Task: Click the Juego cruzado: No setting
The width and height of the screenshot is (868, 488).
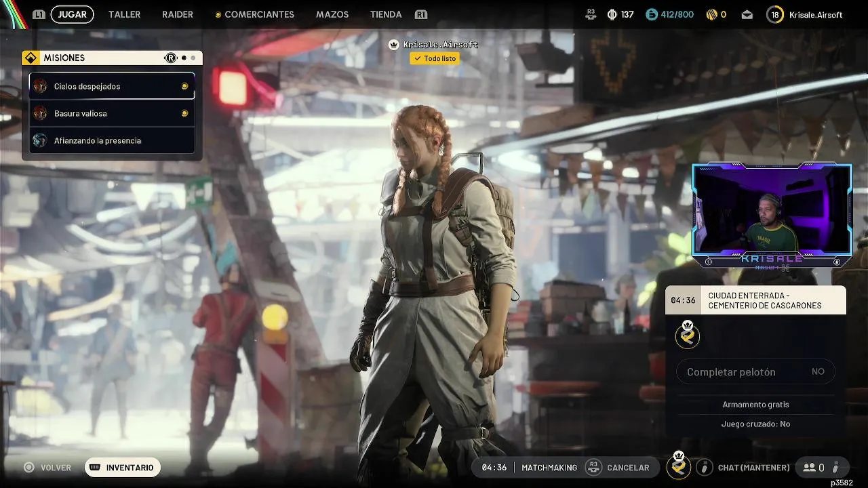Action: pyautogui.click(x=755, y=424)
